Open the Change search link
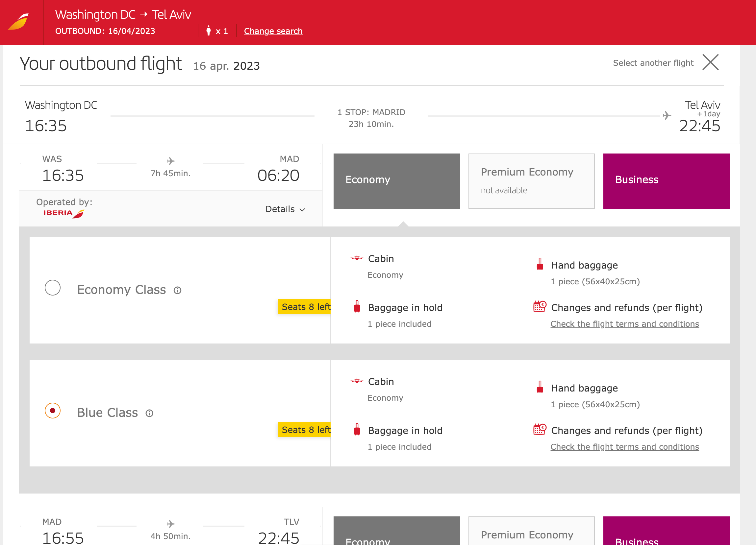The image size is (756, 545). 273,31
